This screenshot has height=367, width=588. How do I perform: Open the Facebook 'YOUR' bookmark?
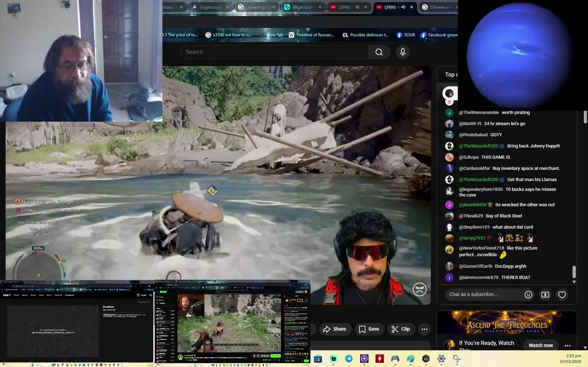(x=406, y=35)
